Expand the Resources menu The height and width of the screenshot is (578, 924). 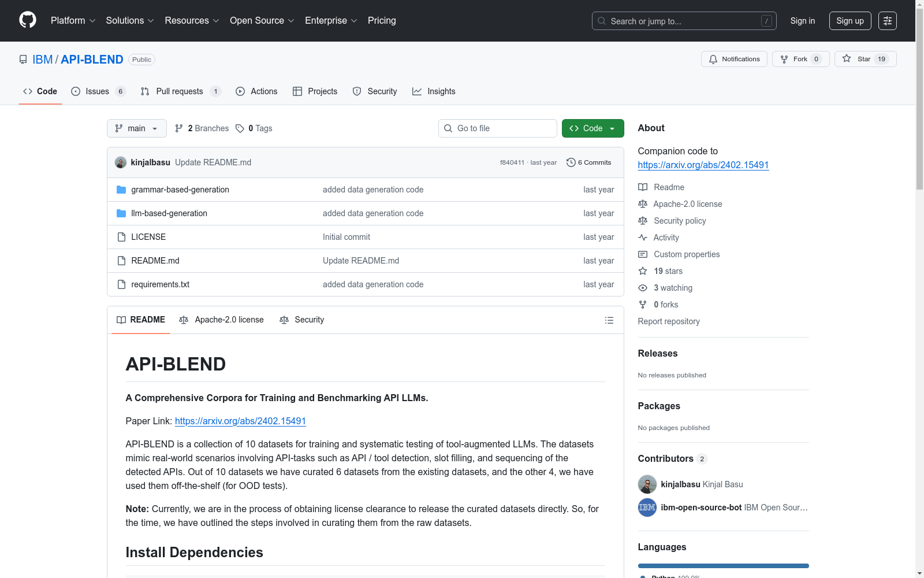(x=192, y=21)
